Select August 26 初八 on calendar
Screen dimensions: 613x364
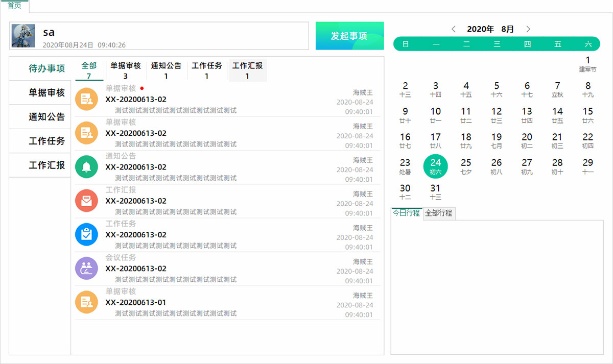[x=497, y=166]
